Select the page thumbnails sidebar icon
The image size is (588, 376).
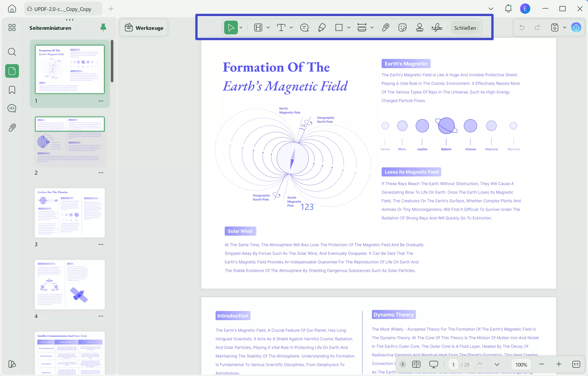point(12,71)
